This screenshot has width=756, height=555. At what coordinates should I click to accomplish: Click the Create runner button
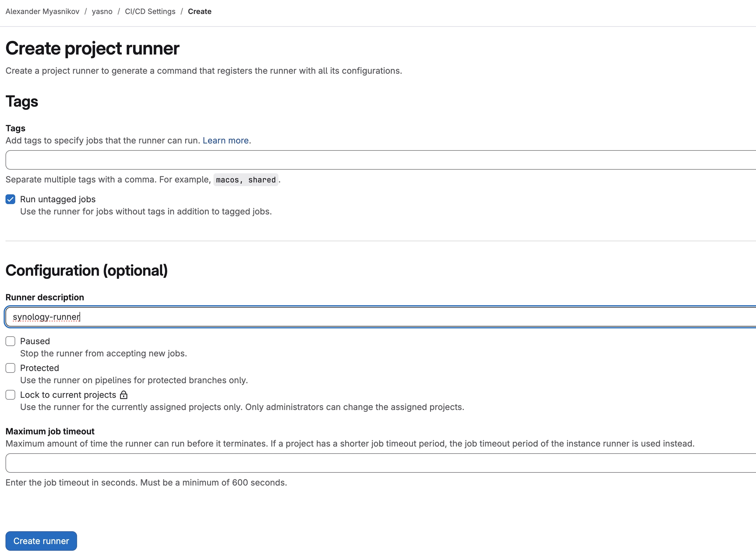41,541
